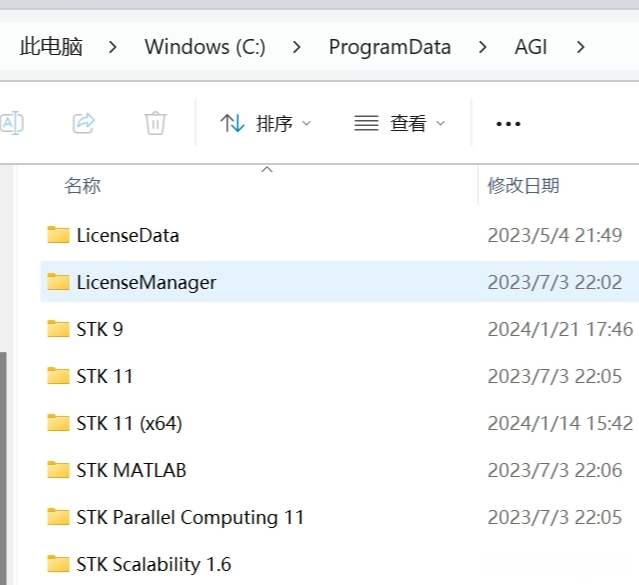Click the rename icon in toolbar
The height and width of the screenshot is (585, 639).
click(12, 123)
